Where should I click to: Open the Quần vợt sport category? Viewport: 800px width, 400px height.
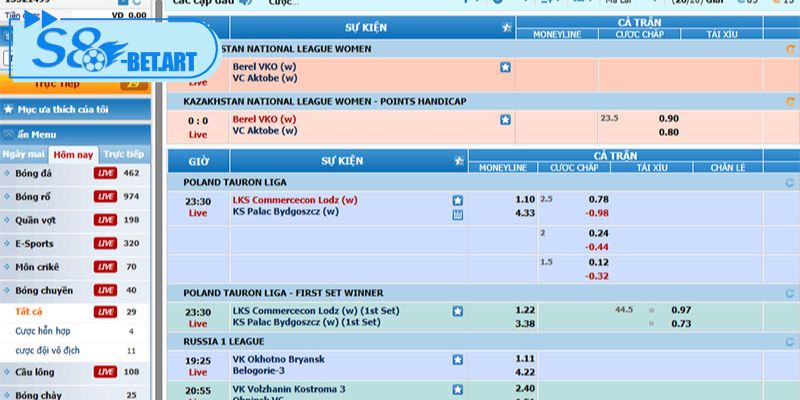coord(36,220)
